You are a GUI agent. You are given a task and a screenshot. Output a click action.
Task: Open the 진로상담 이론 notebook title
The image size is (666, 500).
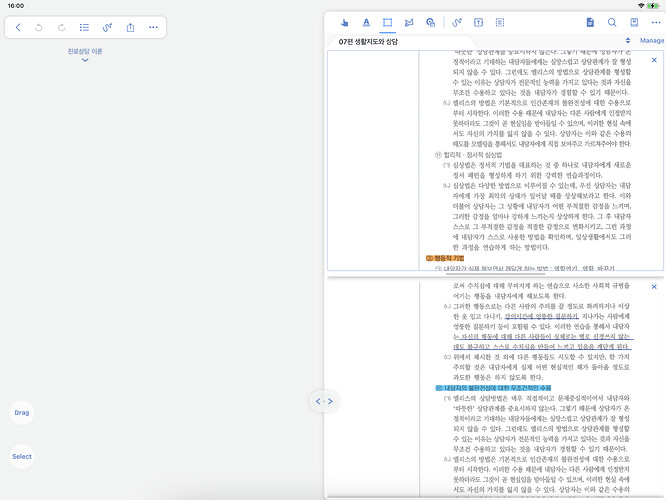point(85,51)
